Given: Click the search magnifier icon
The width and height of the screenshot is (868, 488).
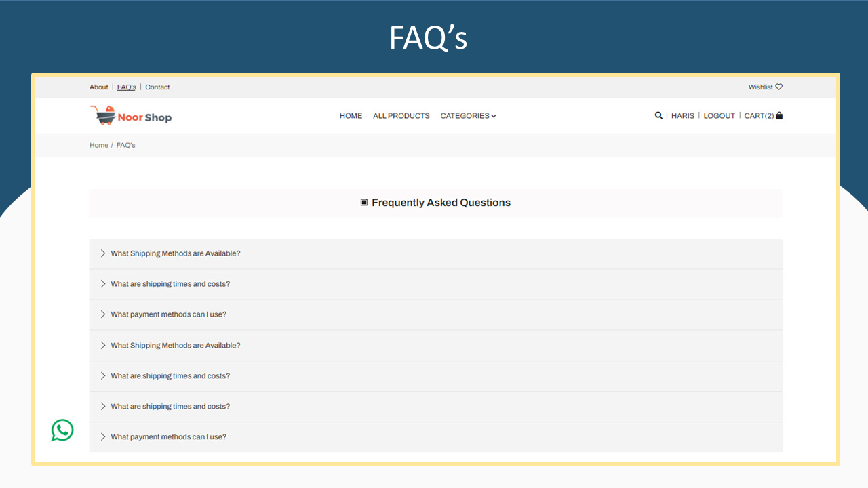Looking at the screenshot, I should (x=658, y=116).
